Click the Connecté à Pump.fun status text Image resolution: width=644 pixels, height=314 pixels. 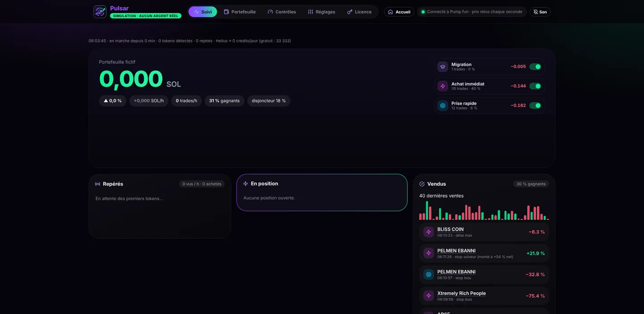tap(475, 12)
